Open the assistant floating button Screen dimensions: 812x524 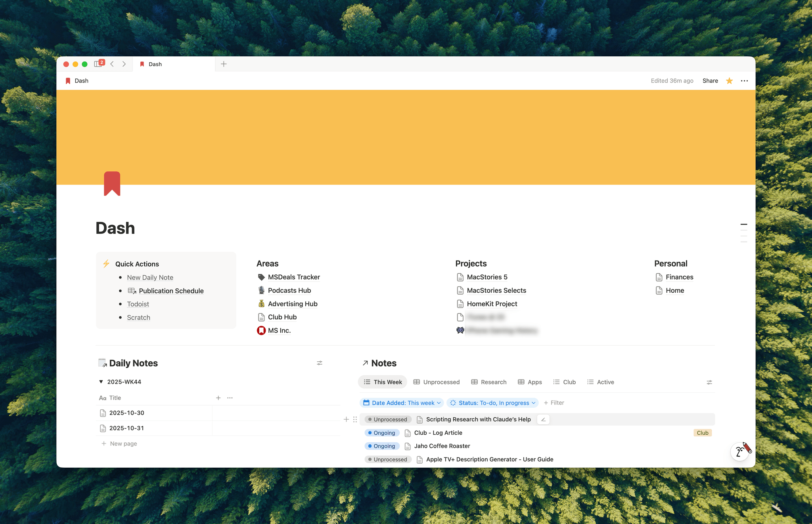(740, 451)
